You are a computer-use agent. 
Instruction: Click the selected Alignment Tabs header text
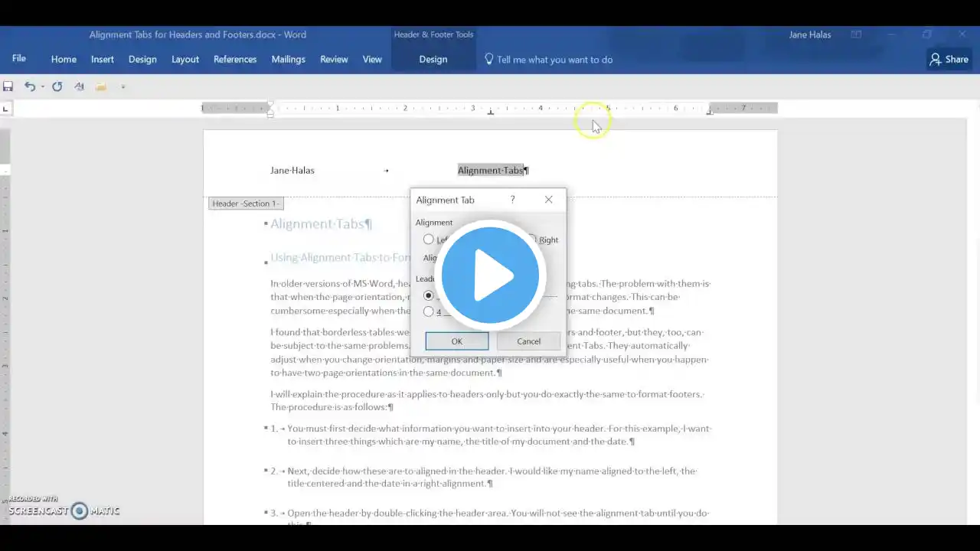click(491, 171)
